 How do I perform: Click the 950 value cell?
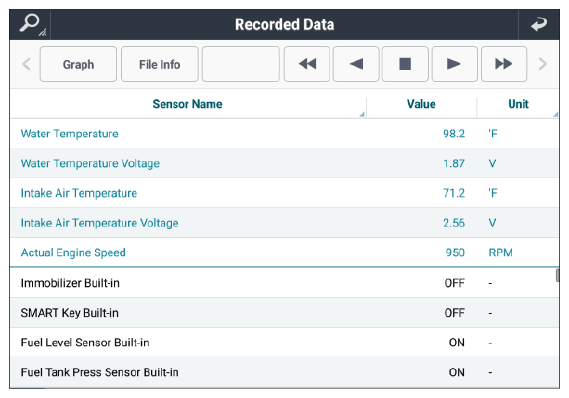(455, 253)
